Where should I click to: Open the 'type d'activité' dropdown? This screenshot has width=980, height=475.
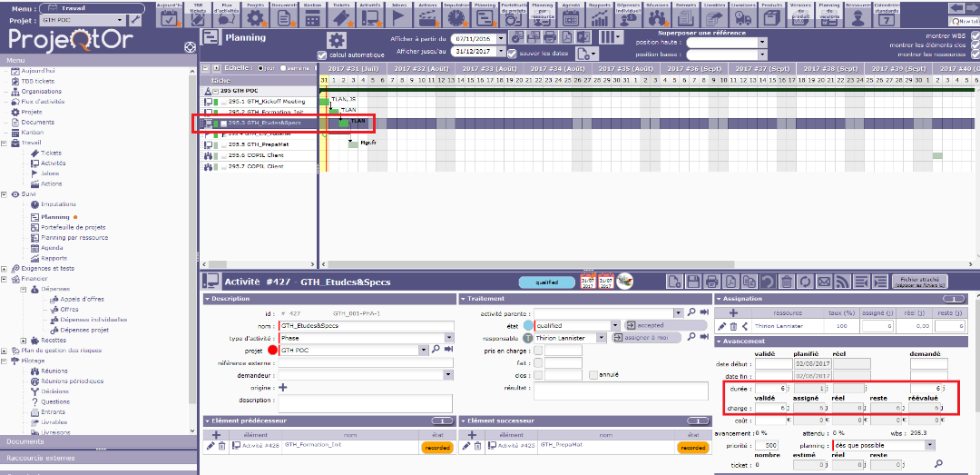coord(448,337)
